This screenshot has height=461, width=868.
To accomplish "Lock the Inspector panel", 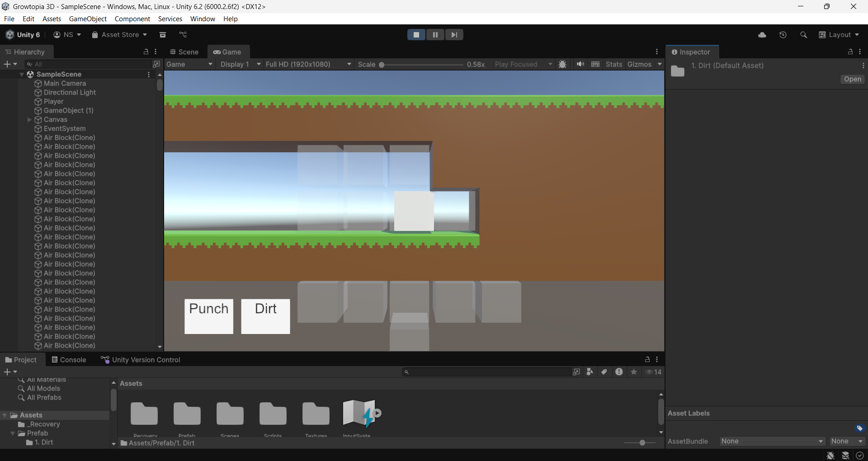I will coord(850,52).
